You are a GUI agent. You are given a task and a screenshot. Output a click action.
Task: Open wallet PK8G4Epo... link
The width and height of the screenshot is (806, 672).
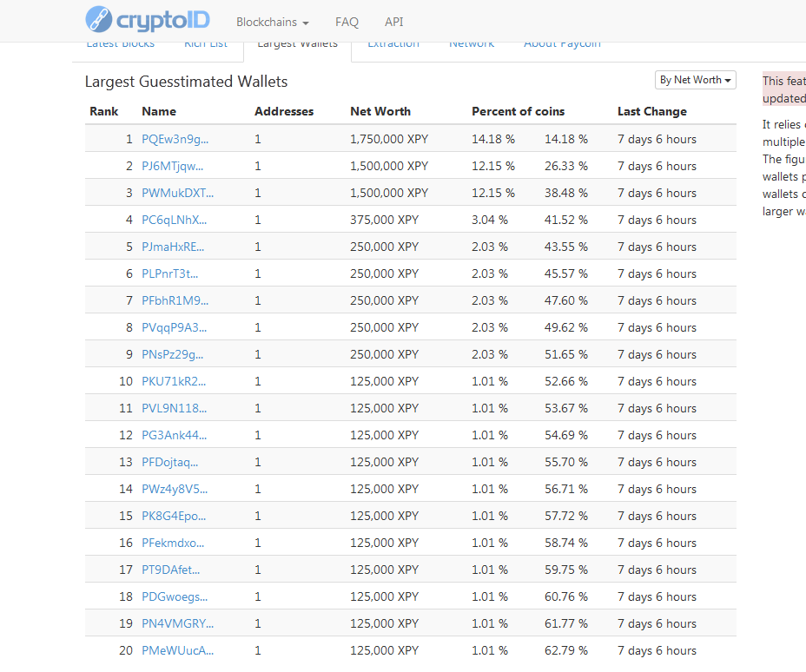(173, 517)
